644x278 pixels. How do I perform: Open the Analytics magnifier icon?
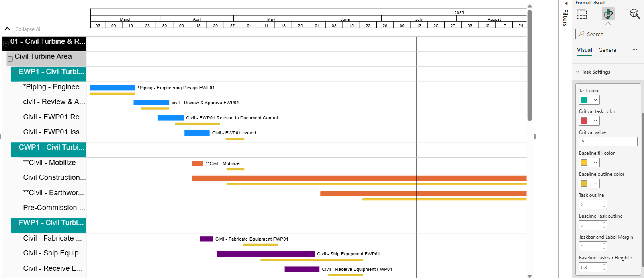pos(634,14)
